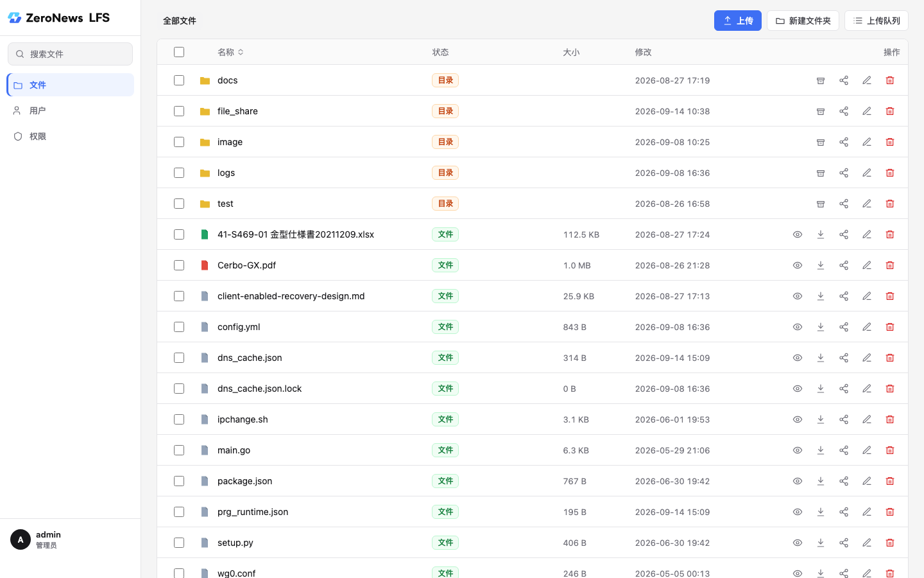Sort files by 名称 column arrow
The image size is (924, 578).
241,52
